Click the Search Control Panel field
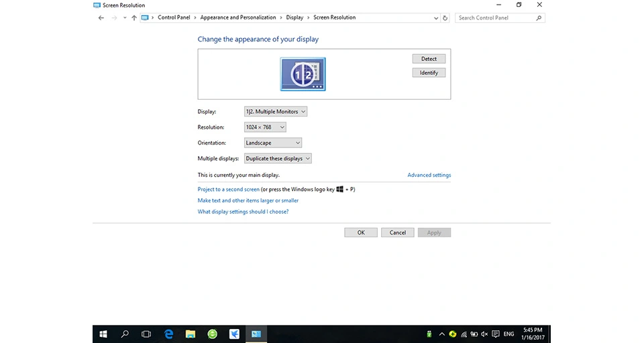The width and height of the screenshot is (644, 343). tap(500, 17)
